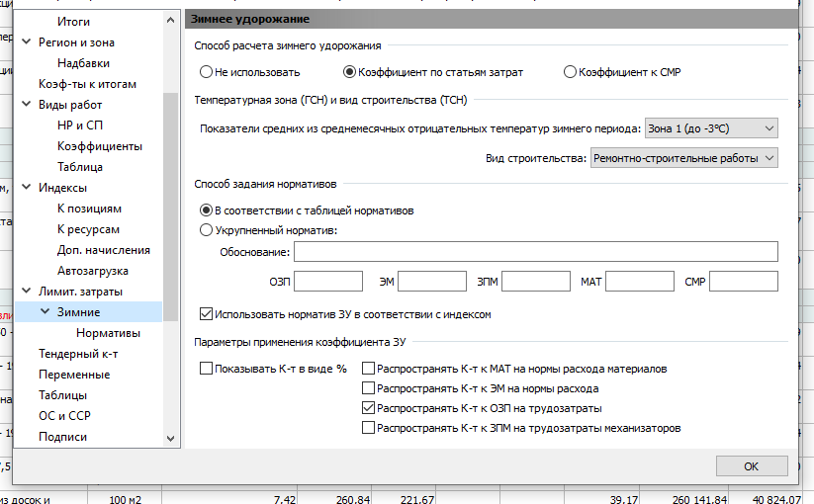Click the tree scrollbar down arrow
This screenshot has height=504, width=814.
click(x=170, y=438)
